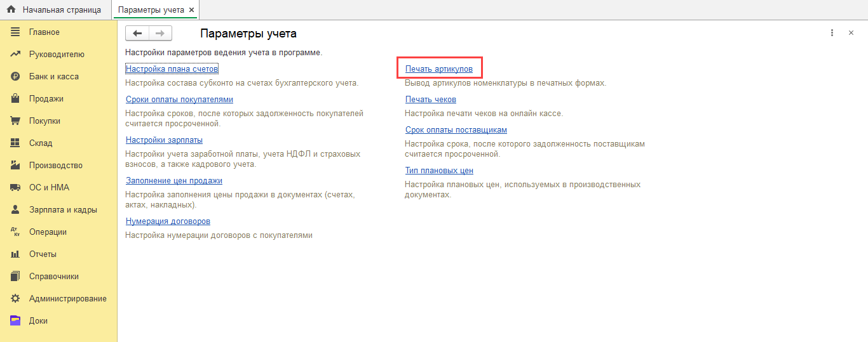Open the Заполнение цен продажи link
This screenshot has height=342, width=868.
point(174,181)
